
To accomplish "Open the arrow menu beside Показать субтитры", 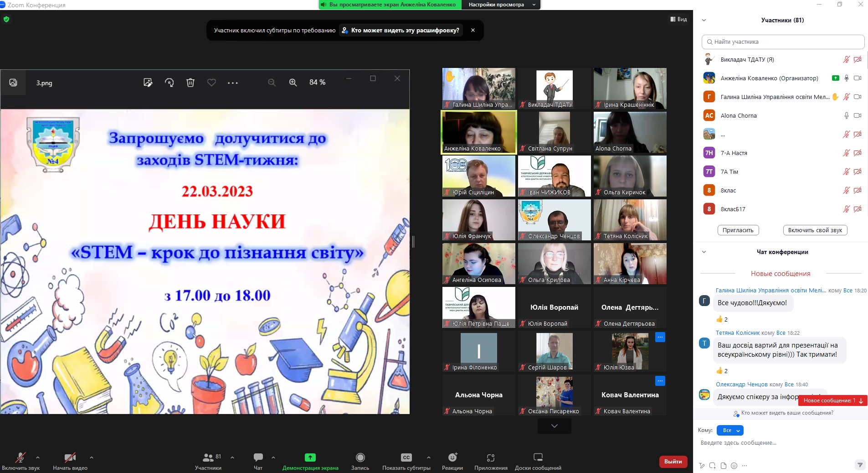I will point(428,457).
